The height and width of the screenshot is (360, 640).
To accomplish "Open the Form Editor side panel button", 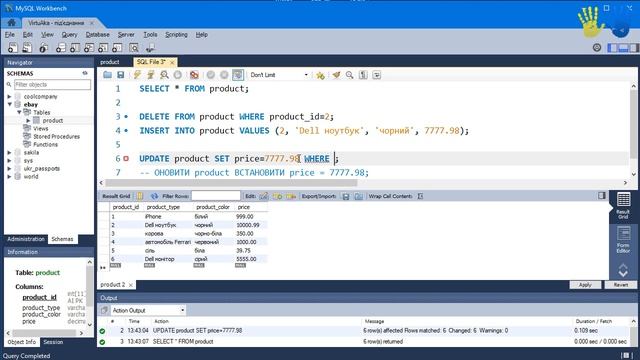I will click(x=623, y=240).
